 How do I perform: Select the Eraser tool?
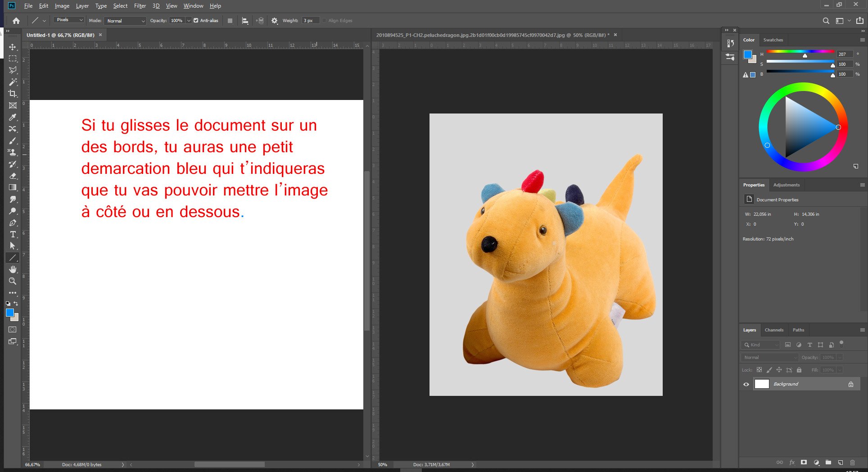tap(13, 176)
